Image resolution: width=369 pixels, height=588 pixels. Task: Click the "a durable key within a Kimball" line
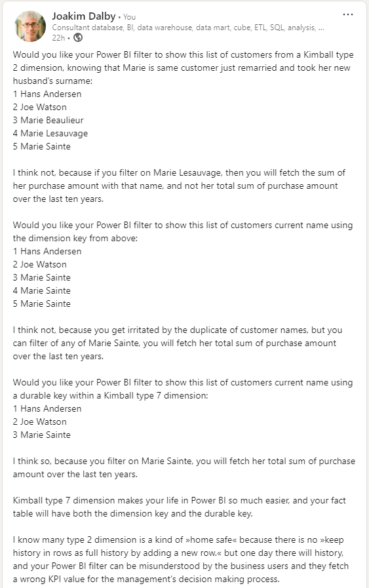point(110,395)
